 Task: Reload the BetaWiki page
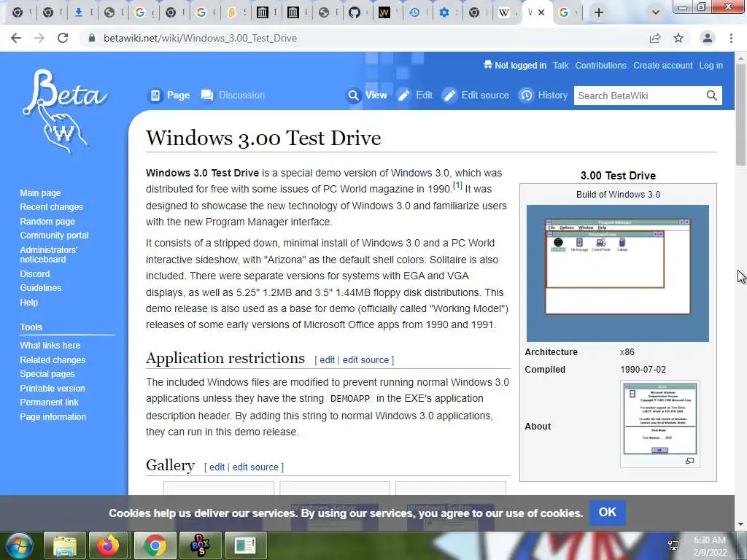(63, 38)
